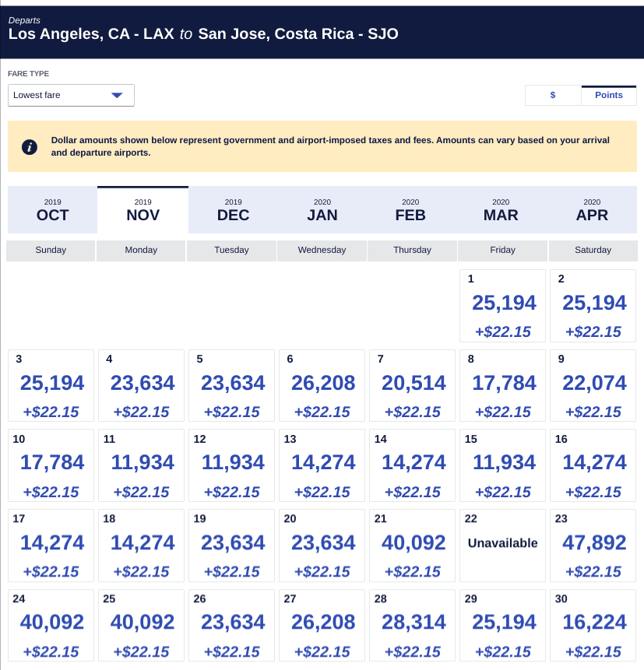Enable the Points display mode
644x670 pixels.
point(608,95)
